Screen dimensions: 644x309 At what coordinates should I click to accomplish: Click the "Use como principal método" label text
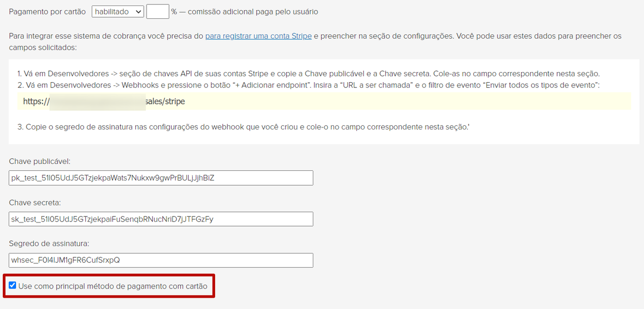click(x=113, y=286)
